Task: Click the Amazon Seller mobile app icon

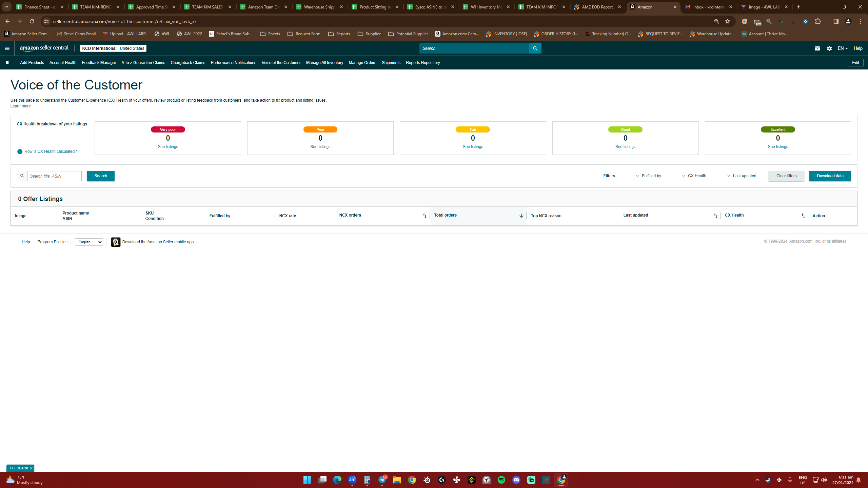Action: 116,242
